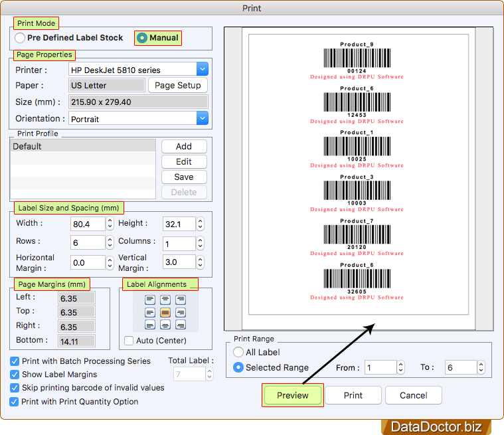Choose Pre Defined Label Stock mode
The image size is (504, 435).
click(x=20, y=38)
